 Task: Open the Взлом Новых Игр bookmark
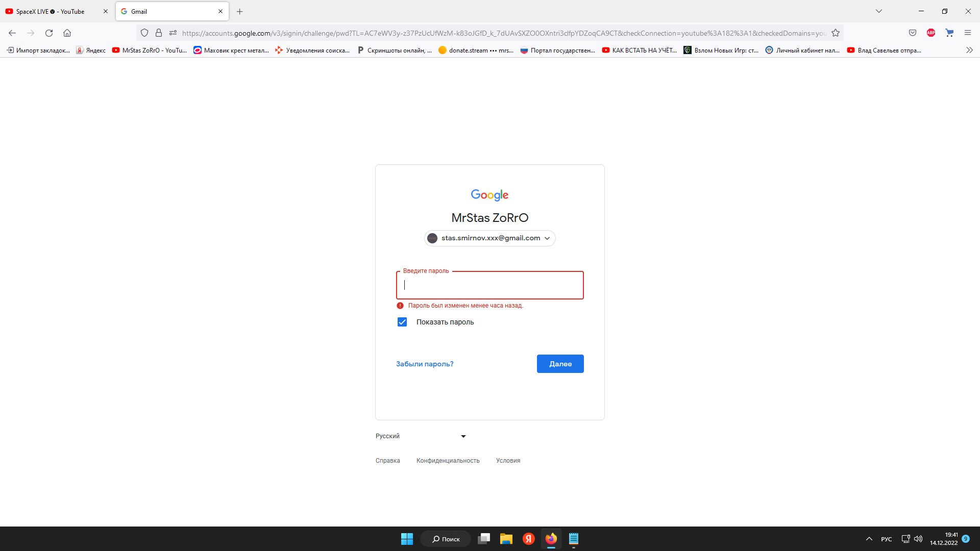721,50
